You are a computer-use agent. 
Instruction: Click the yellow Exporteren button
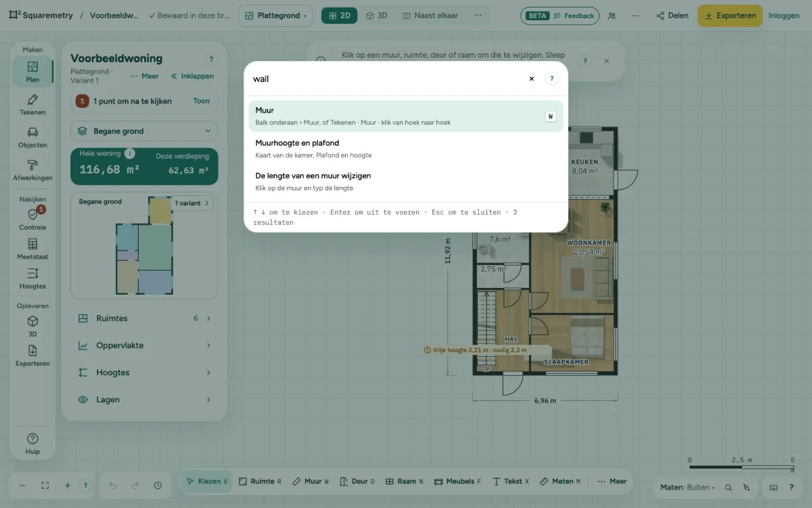pos(730,16)
